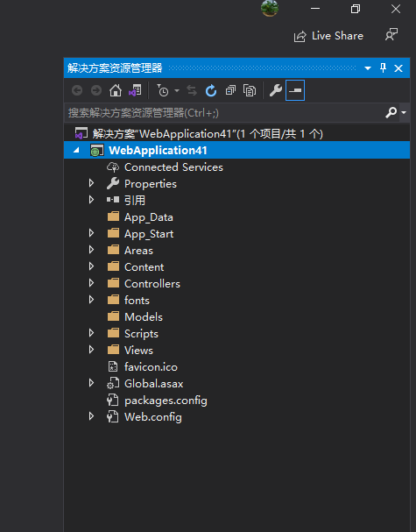Click the WebApplication41 project globe icon
This screenshot has height=532, width=416.
[97, 150]
